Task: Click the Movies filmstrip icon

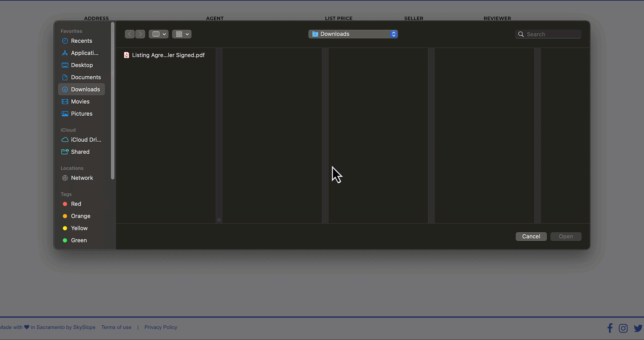Action: [x=65, y=101]
